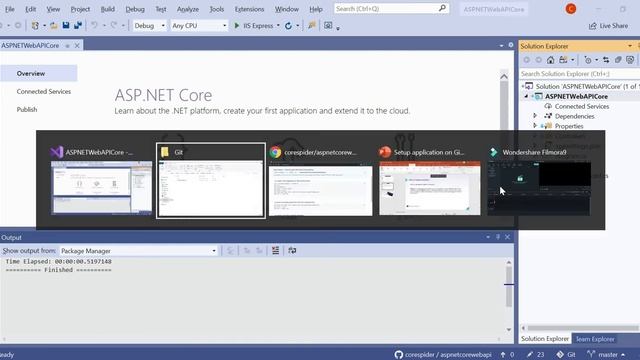Click Sync with Active Document arrows icon
The width and height of the screenshot is (640, 360).
606,60
